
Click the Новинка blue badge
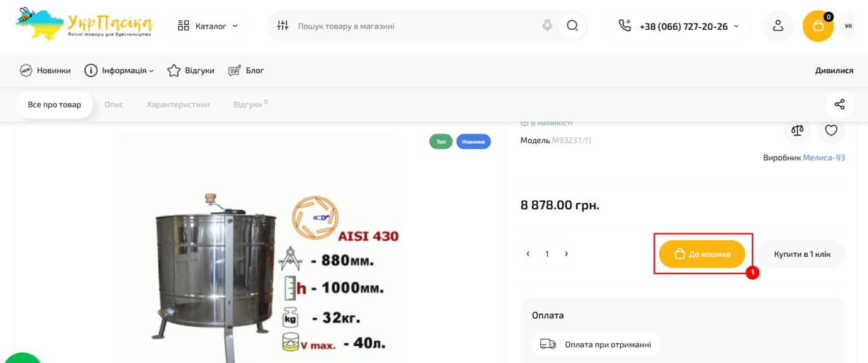[473, 142]
